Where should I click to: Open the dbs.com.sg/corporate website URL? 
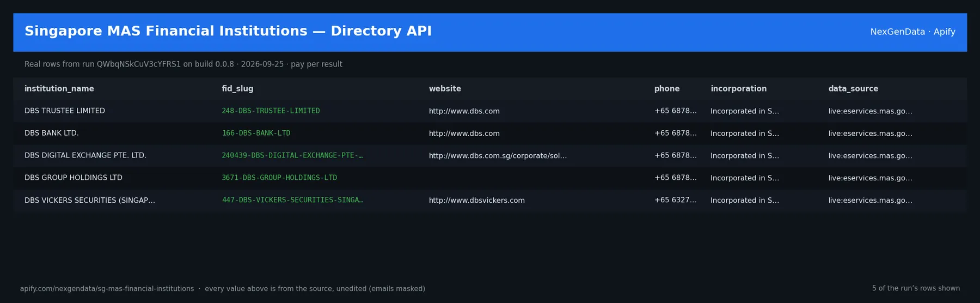(498, 156)
